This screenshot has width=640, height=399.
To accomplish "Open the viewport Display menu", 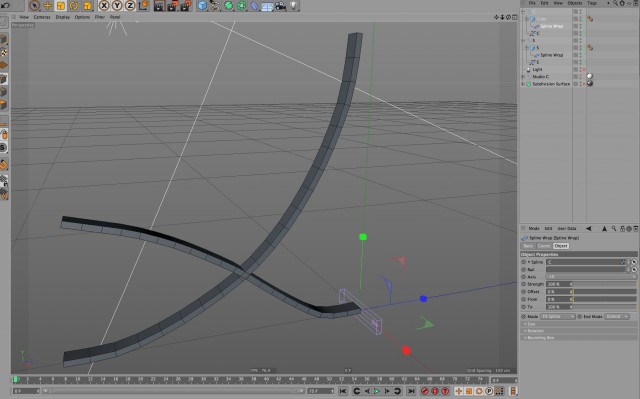I will [x=62, y=17].
